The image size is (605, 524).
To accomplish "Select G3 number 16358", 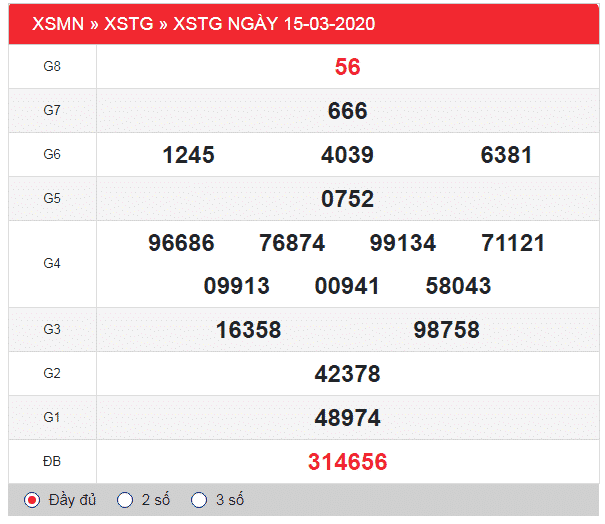I will 248,330.
